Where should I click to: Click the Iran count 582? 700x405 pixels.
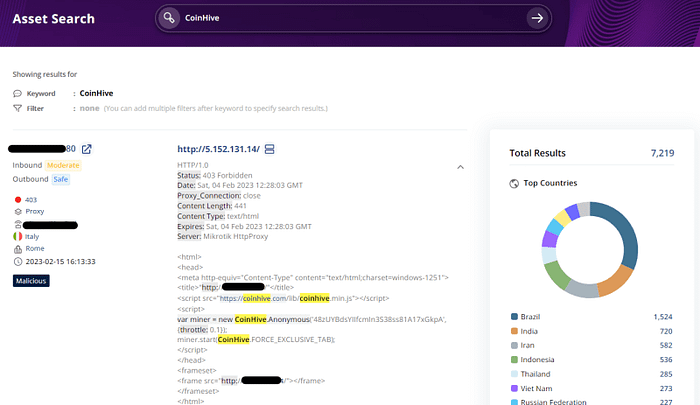point(666,345)
